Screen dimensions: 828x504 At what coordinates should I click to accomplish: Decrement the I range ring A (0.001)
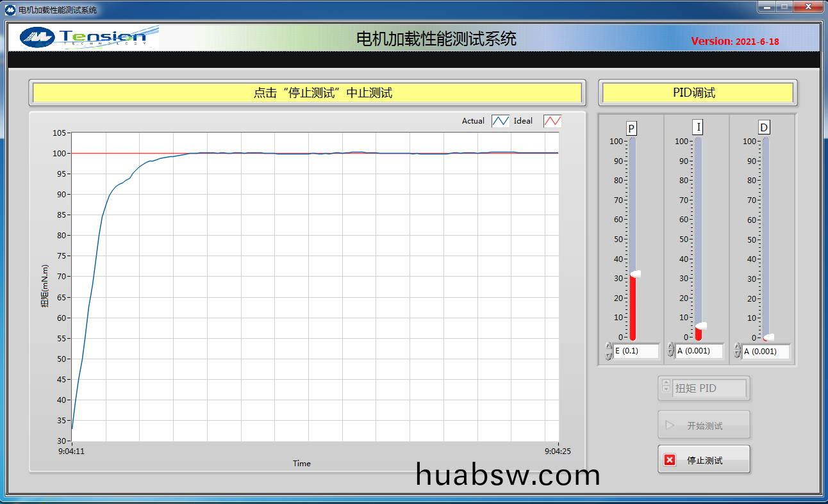671,354
